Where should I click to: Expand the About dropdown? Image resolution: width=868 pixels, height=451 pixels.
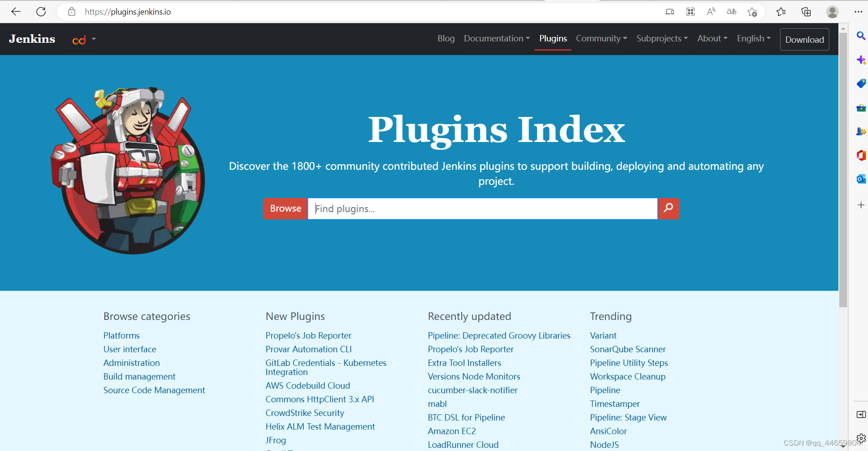pyautogui.click(x=712, y=39)
